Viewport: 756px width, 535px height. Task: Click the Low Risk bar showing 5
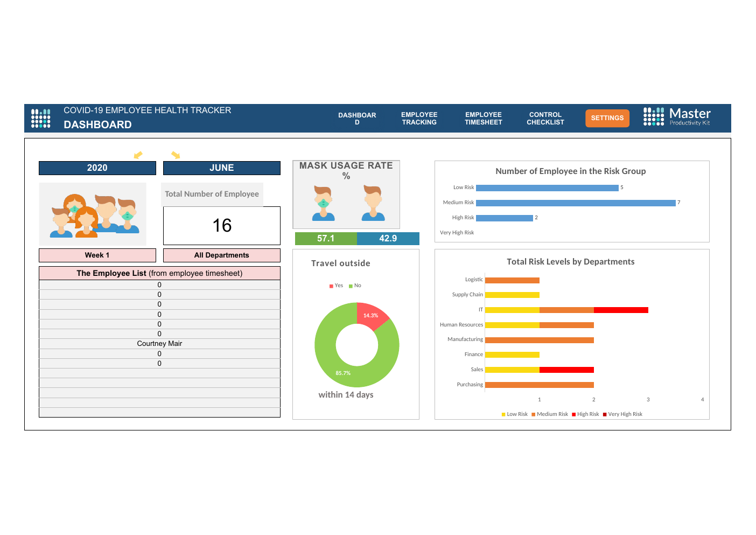(547, 188)
